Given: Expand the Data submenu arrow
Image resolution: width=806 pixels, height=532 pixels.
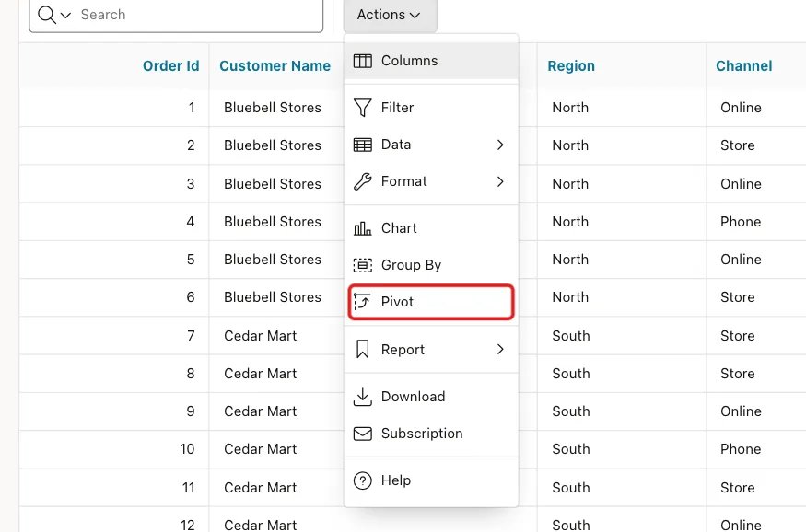Looking at the screenshot, I should pos(500,145).
